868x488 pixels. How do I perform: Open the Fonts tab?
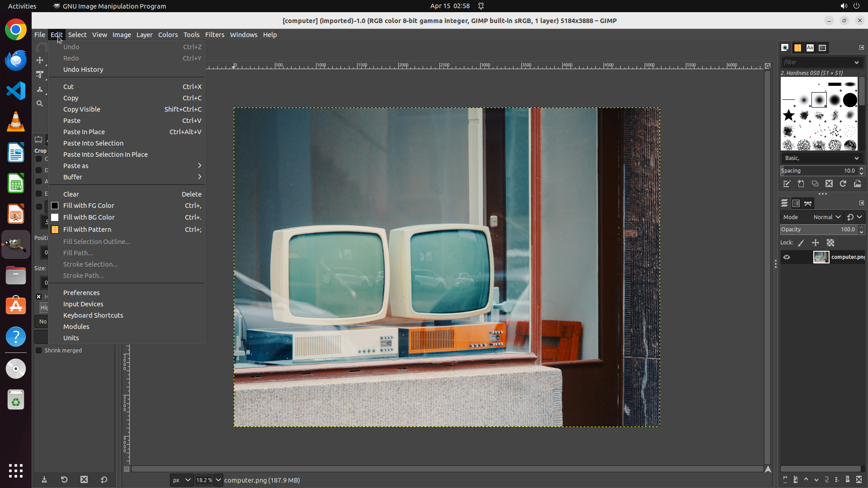coord(810,47)
